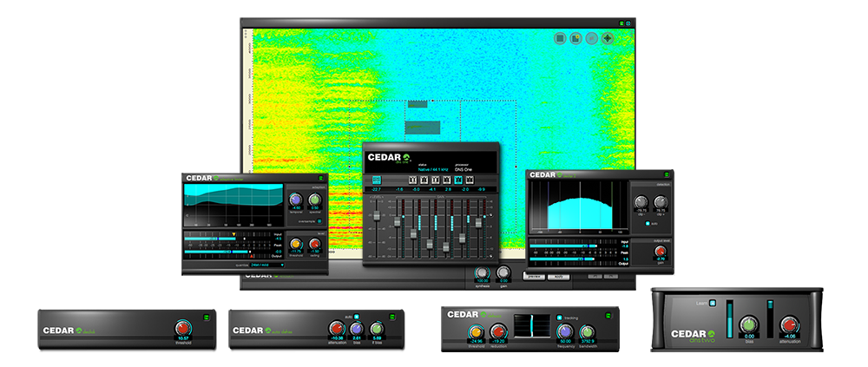
Task: Click the small spectrum display on debuzz panel
Action: click(x=532, y=326)
